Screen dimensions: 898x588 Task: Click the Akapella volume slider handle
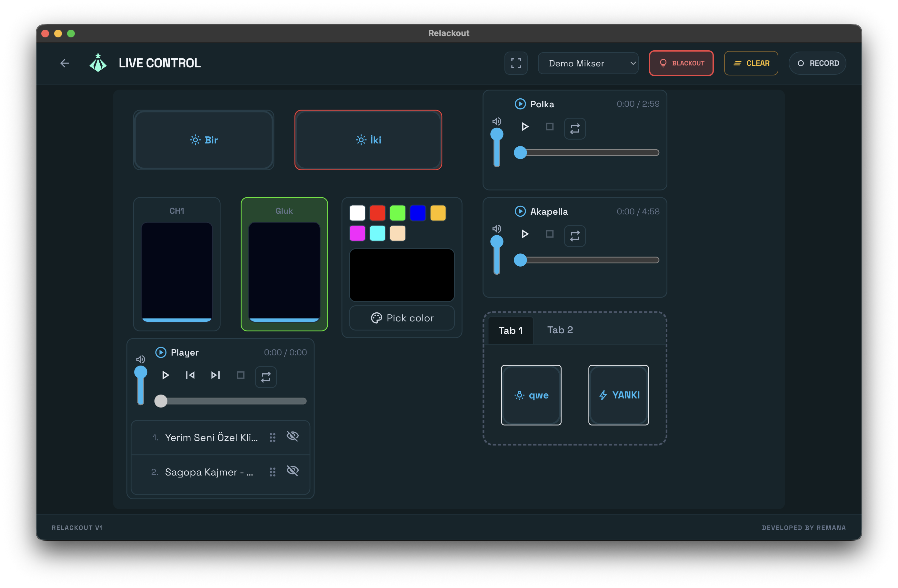pos(497,242)
